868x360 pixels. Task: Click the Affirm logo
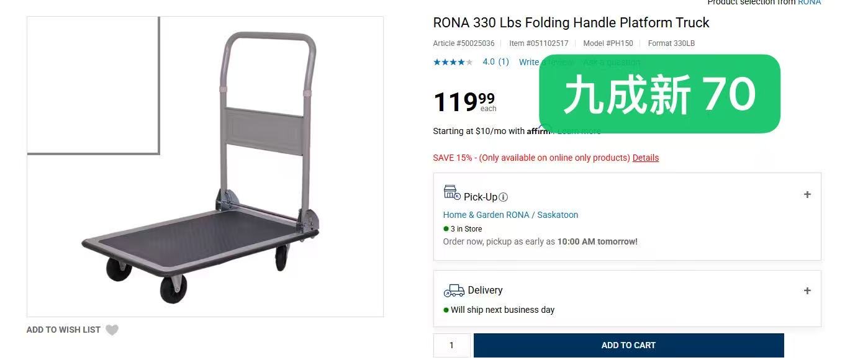click(x=538, y=131)
